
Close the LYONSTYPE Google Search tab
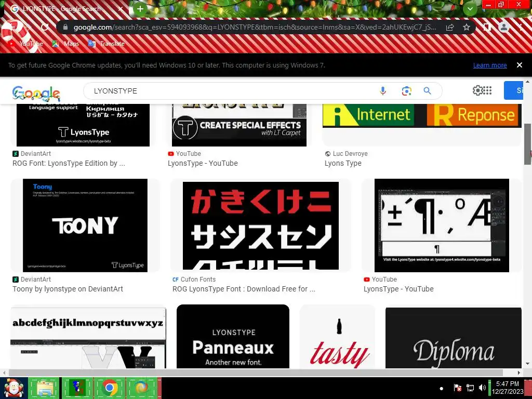pyautogui.click(x=121, y=9)
